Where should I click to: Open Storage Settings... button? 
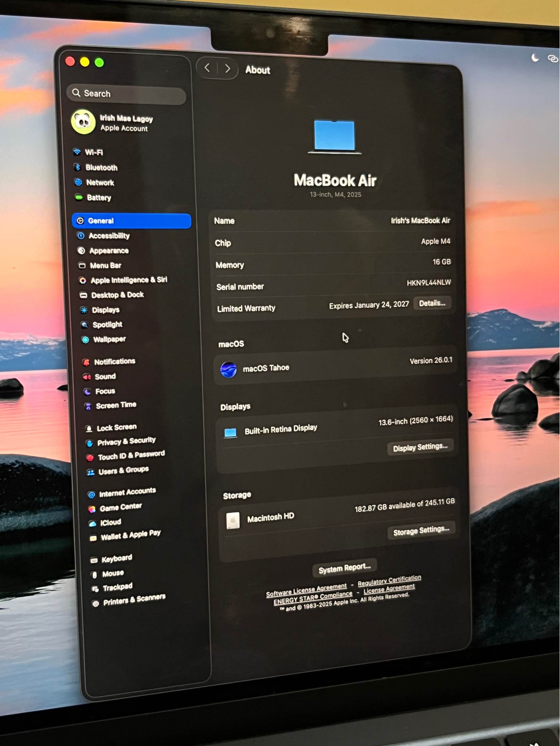pyautogui.click(x=421, y=530)
